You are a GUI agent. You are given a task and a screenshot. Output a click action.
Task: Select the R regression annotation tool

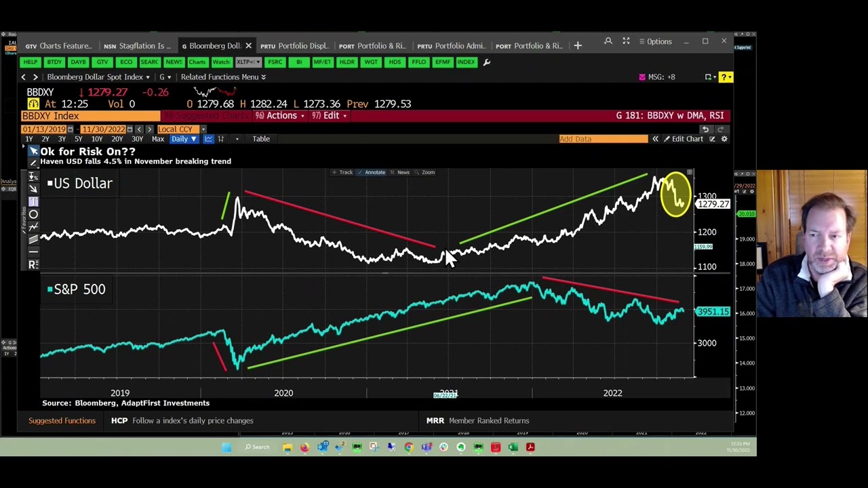click(x=33, y=264)
